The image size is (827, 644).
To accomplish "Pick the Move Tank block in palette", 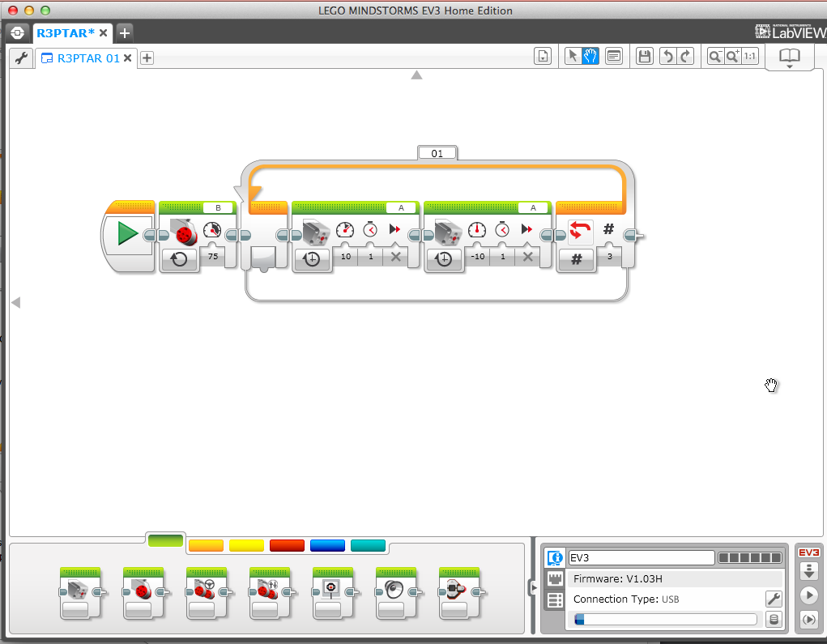I will click(270, 593).
